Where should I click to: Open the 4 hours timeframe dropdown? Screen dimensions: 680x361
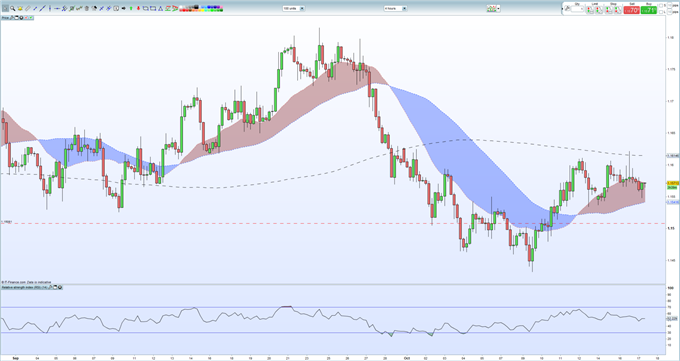[395, 8]
